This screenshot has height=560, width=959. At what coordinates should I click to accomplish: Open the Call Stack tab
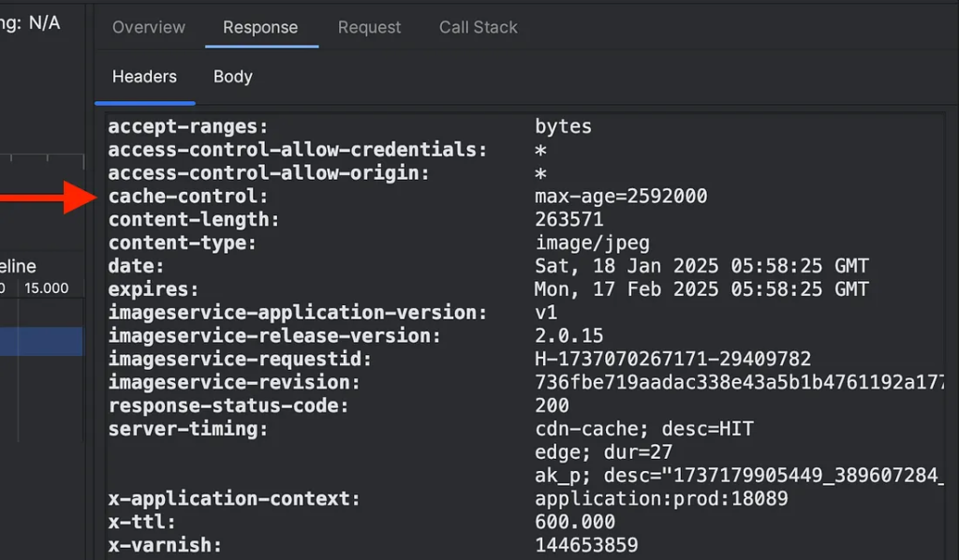click(478, 28)
